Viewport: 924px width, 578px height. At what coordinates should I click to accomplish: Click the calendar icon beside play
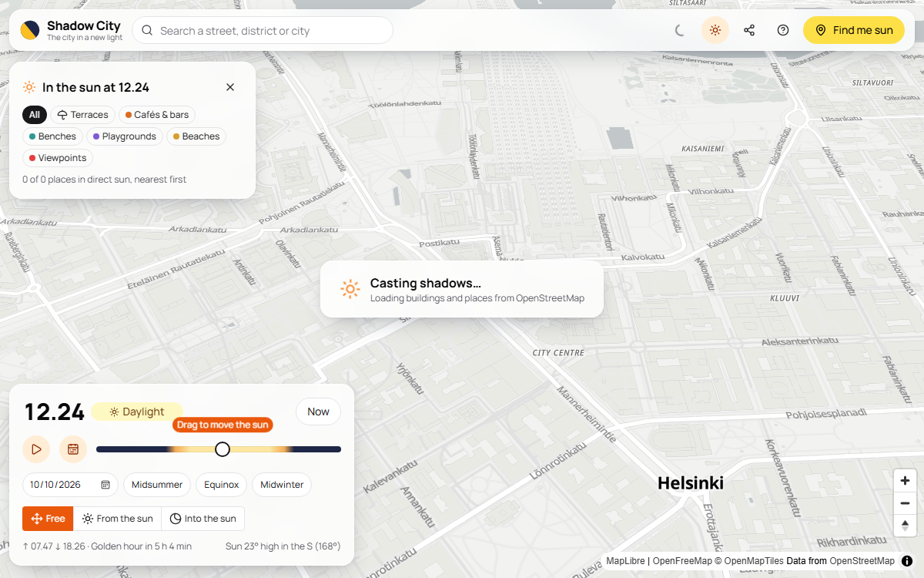[73, 449]
